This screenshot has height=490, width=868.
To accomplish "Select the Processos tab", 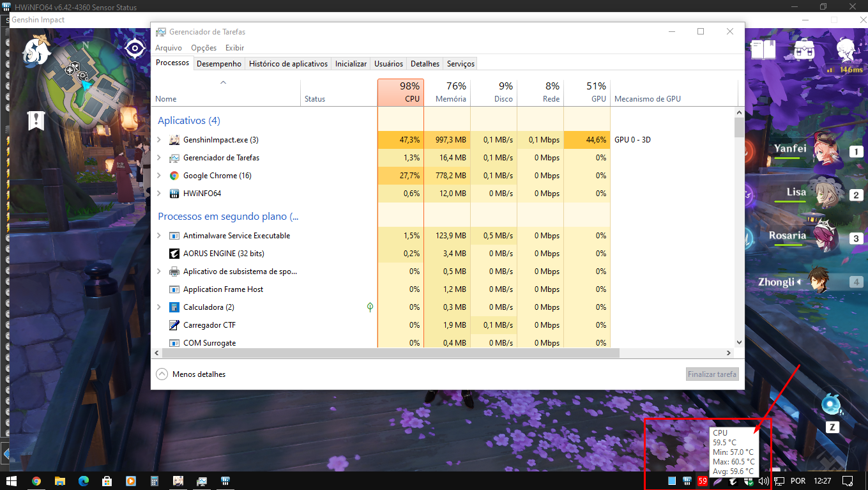I will click(x=172, y=63).
